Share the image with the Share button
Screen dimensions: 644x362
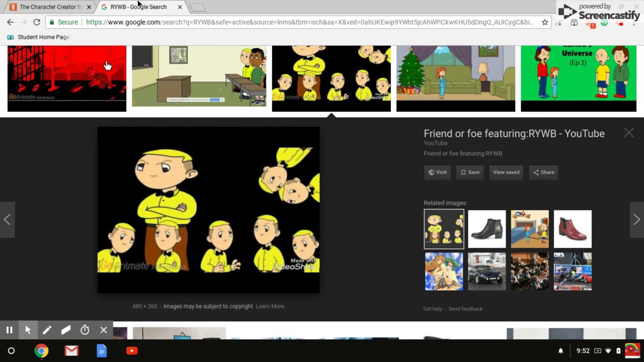point(544,172)
